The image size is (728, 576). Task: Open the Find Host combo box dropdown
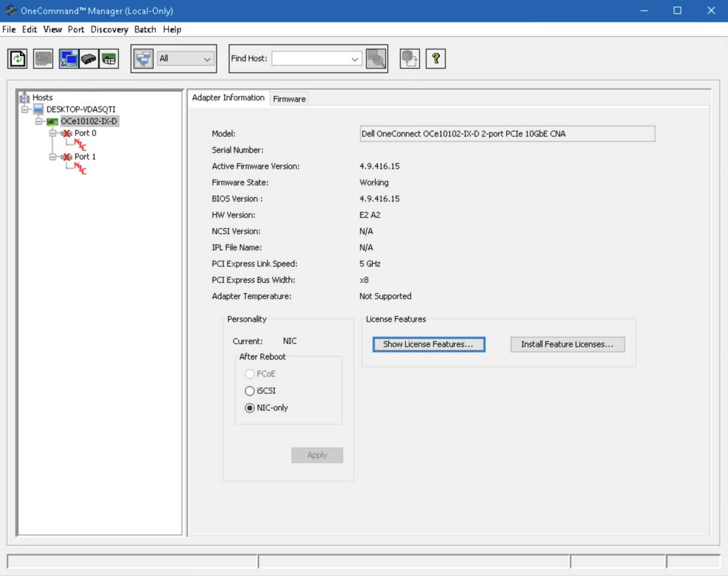pyautogui.click(x=355, y=59)
